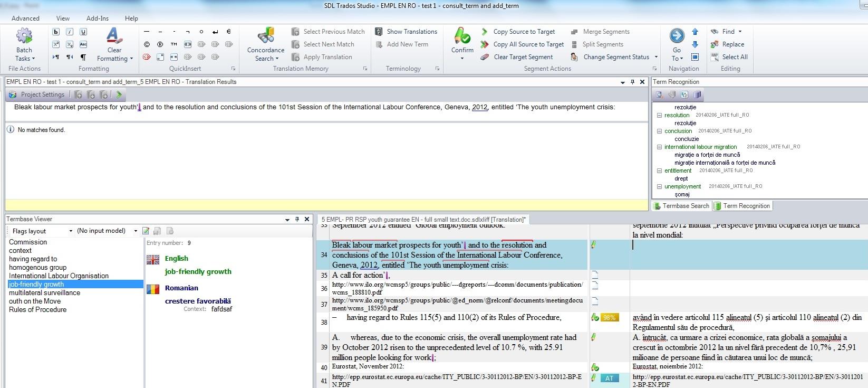Collapse the 'entitlement' term entry
The width and height of the screenshot is (868, 388).
click(x=659, y=171)
